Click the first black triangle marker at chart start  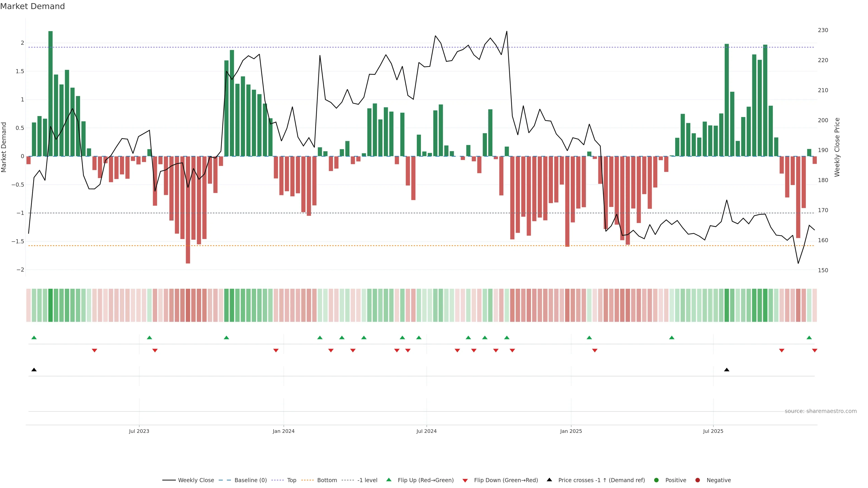(x=34, y=370)
